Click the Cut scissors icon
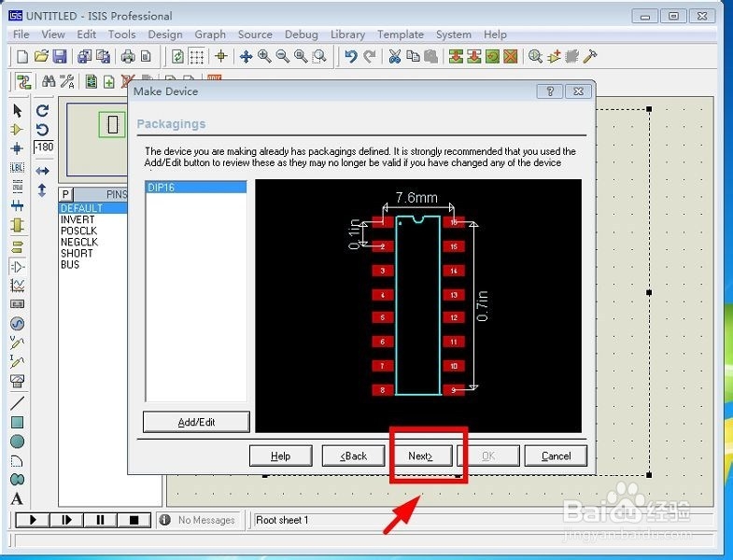This screenshot has height=560, width=733. [395, 57]
